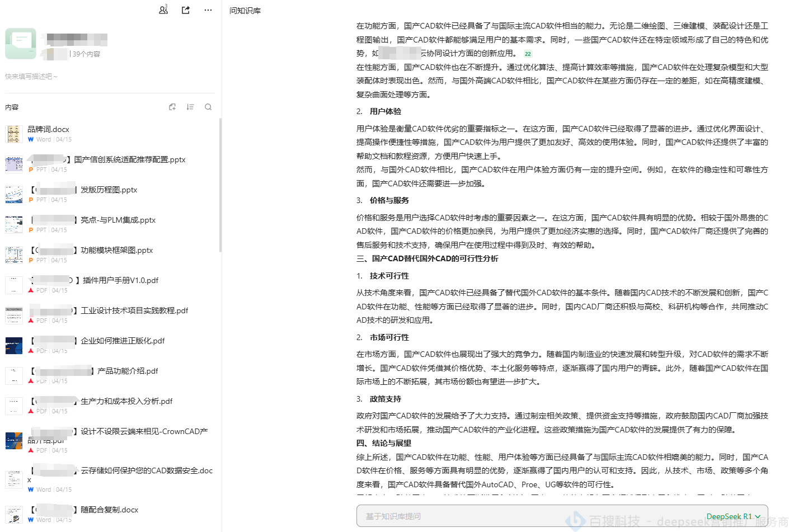Click the 价格与服务 subheading
The width and height of the screenshot is (789, 532).
click(389, 200)
